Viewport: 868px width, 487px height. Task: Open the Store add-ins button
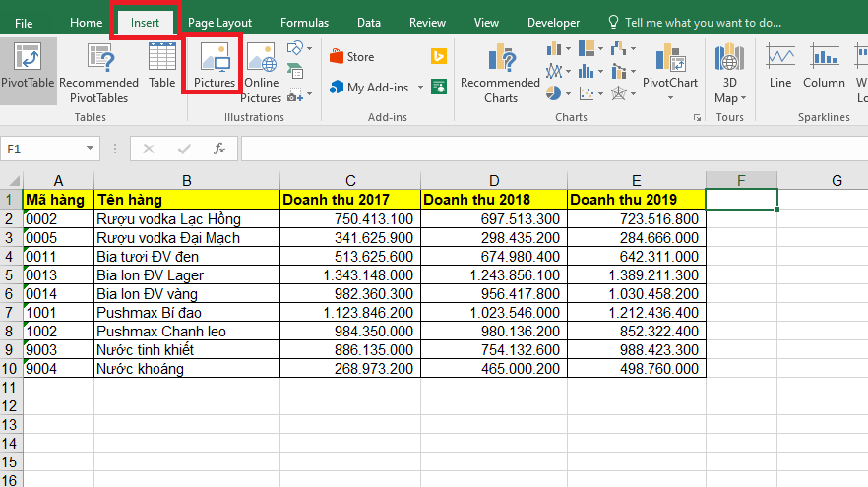[x=351, y=57]
